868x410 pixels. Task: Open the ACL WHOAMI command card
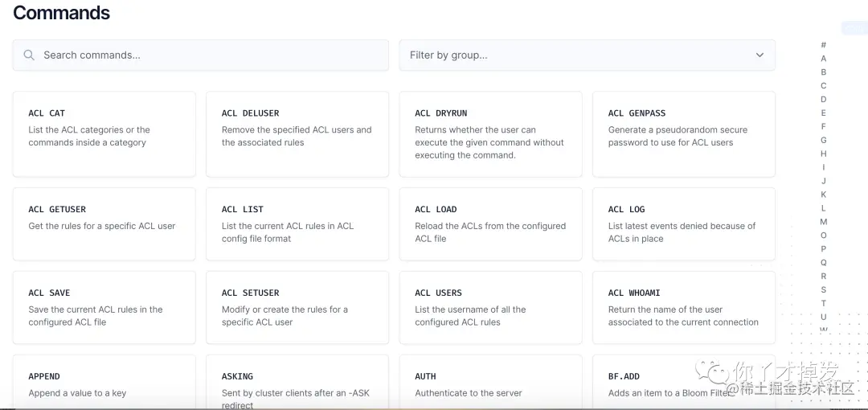coord(684,307)
